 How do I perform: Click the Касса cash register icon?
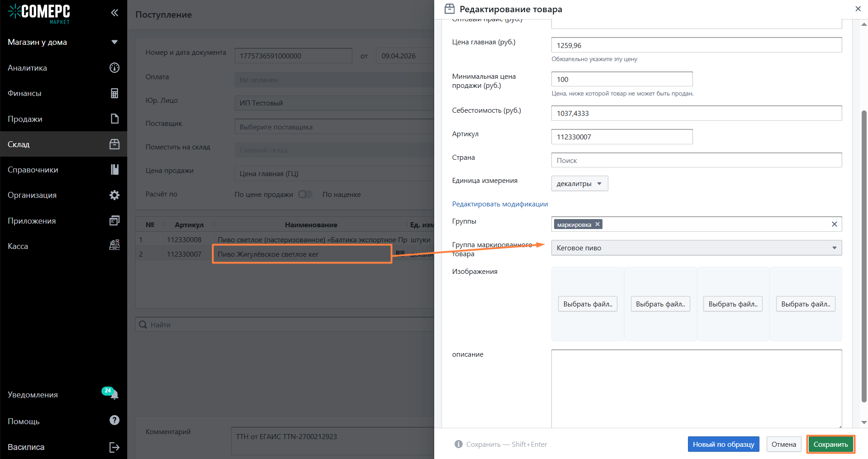pyautogui.click(x=114, y=245)
